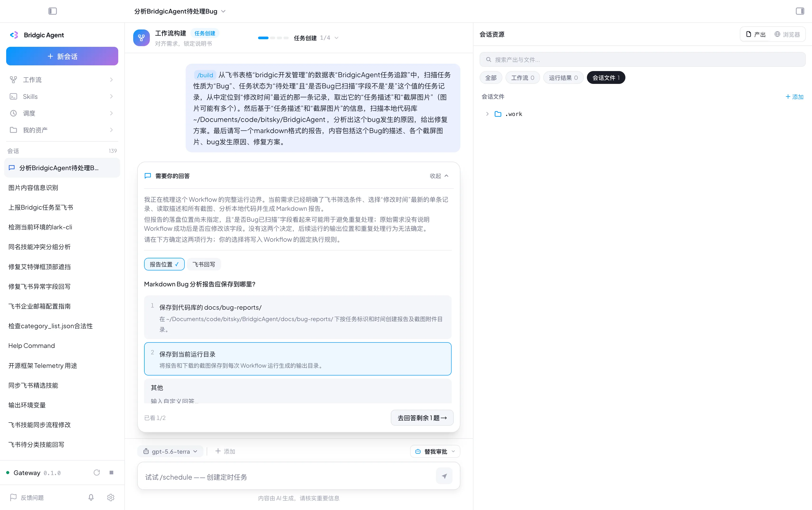Open the 工作流 workflow sidebar icon
The width and height of the screenshot is (812, 510).
[13, 80]
